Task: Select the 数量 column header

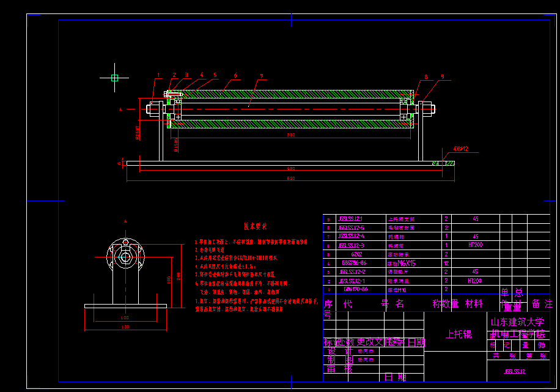Action: tap(450, 304)
